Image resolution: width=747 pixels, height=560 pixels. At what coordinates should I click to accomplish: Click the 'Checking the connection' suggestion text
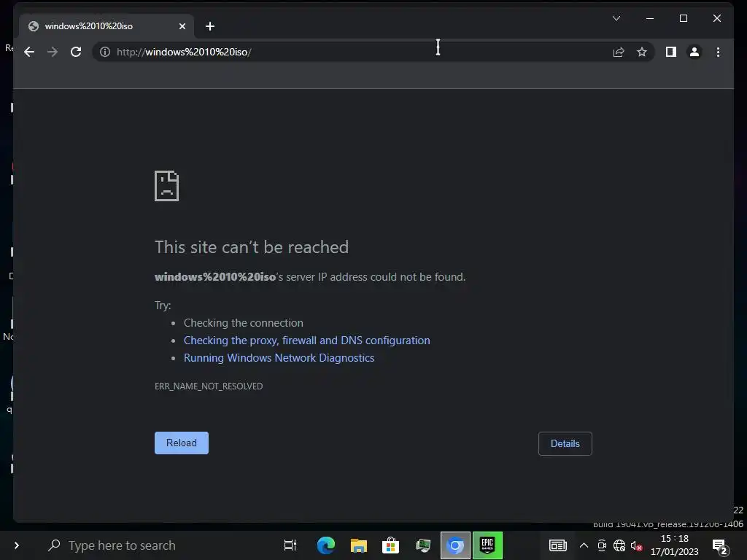tap(244, 323)
